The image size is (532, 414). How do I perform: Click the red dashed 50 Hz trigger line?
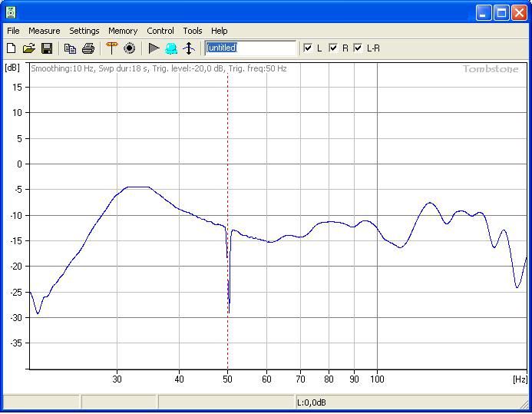(227, 154)
